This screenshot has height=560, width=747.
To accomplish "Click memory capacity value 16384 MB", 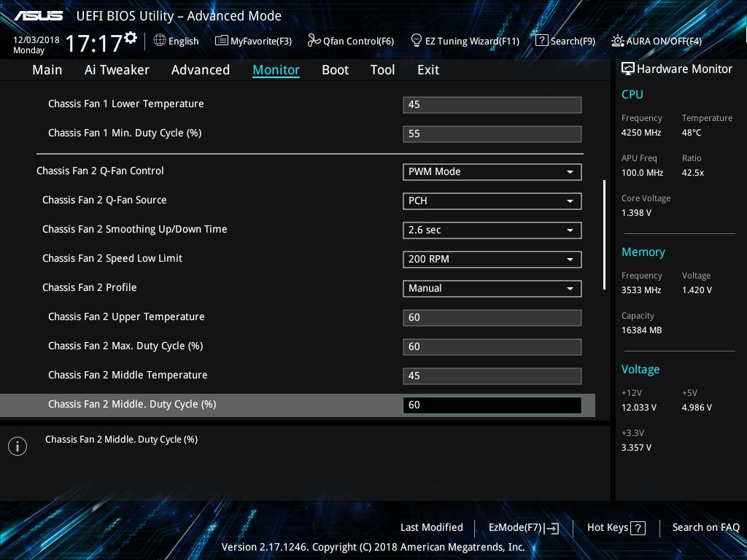I will 642,330.
